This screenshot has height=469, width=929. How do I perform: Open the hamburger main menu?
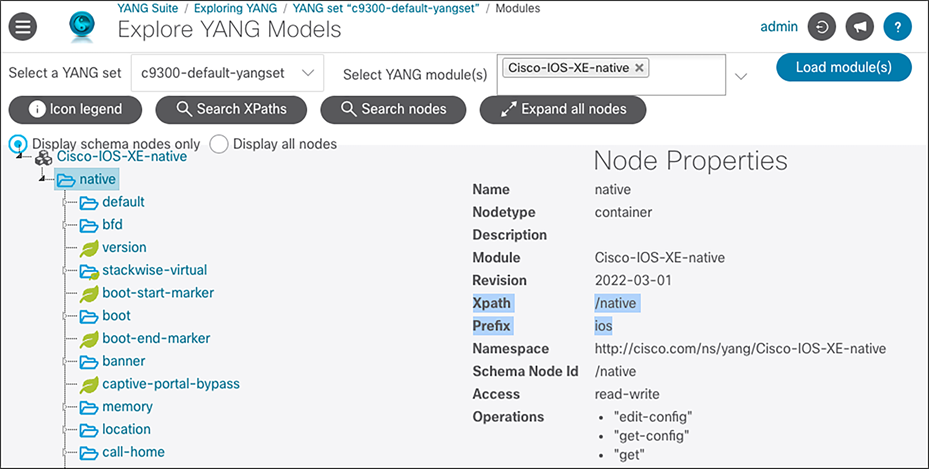click(x=23, y=27)
